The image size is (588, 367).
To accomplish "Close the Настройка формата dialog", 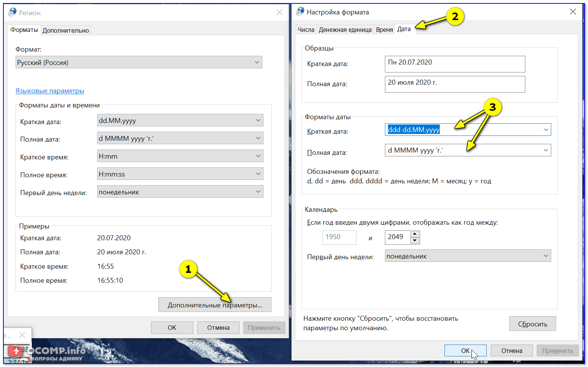I will point(573,12).
